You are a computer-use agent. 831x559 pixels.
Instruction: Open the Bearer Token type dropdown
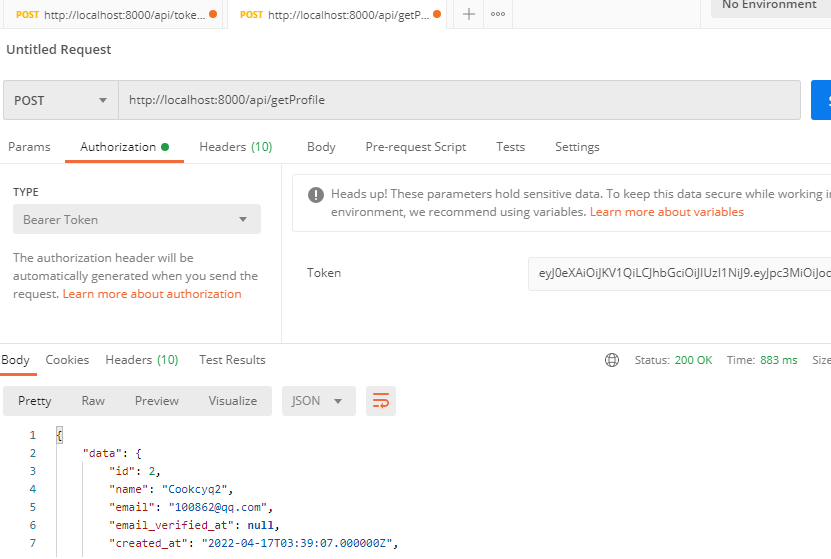click(137, 219)
